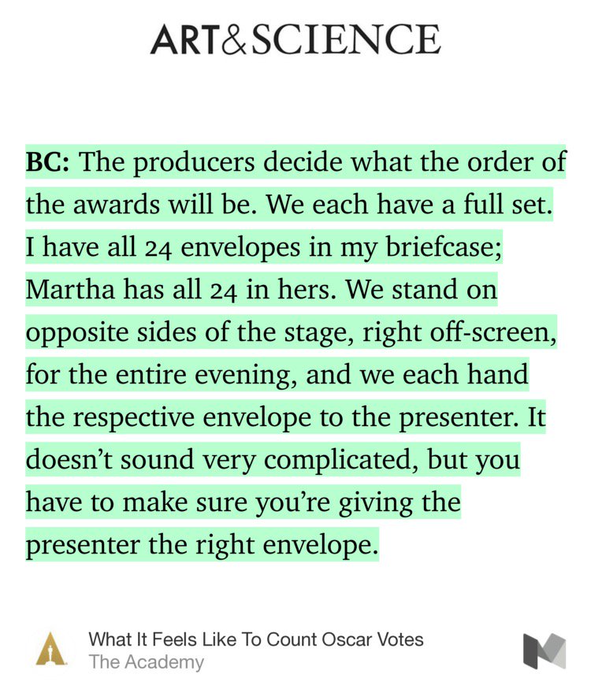Open article 'What It Feels Like To Count Oscar Votes'
This screenshot has height=700, width=591.
tap(256, 639)
